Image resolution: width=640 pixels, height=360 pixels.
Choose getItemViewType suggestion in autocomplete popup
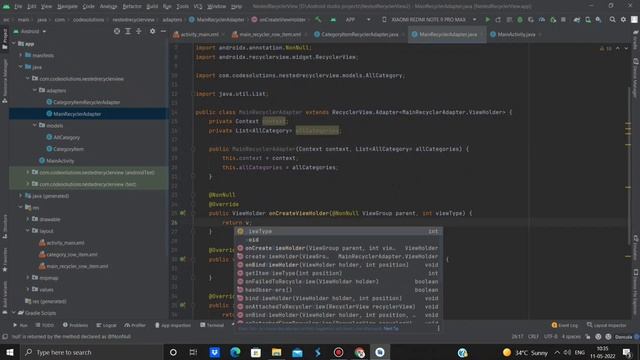coord(338,273)
